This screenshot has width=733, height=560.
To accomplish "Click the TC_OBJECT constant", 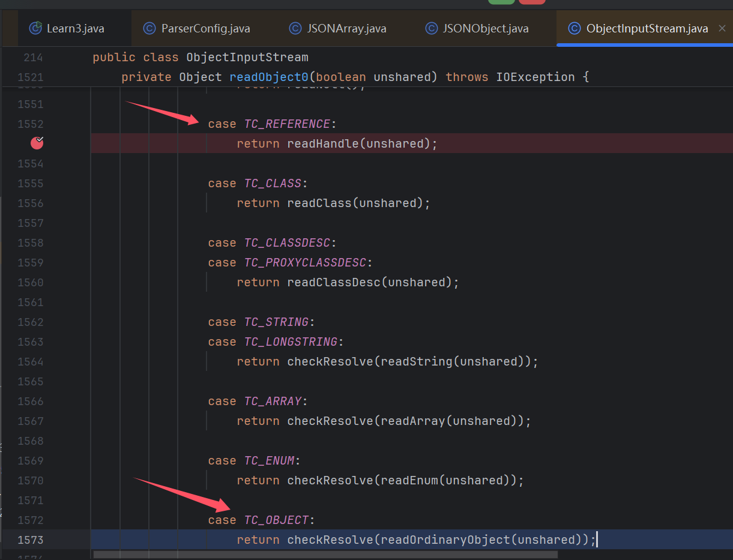I will [276, 520].
